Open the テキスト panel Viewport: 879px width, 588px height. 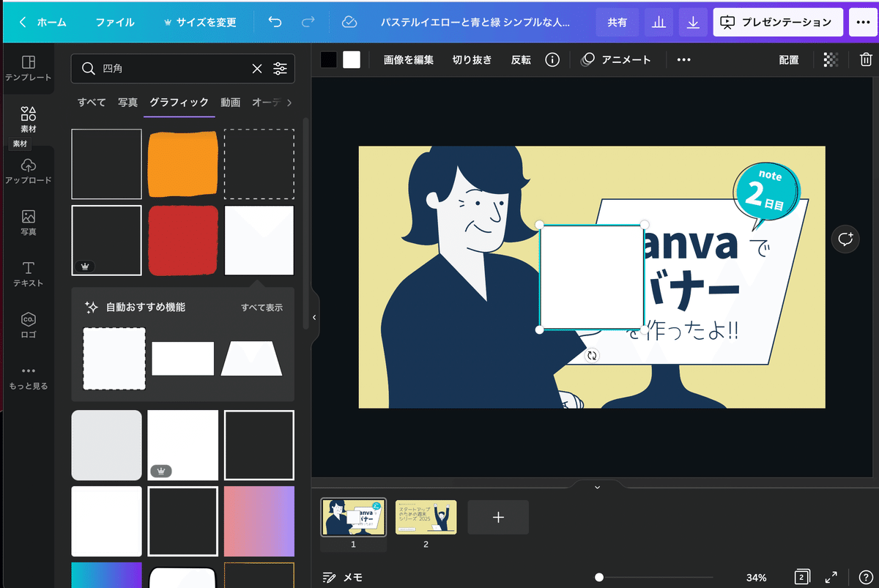[x=28, y=274]
